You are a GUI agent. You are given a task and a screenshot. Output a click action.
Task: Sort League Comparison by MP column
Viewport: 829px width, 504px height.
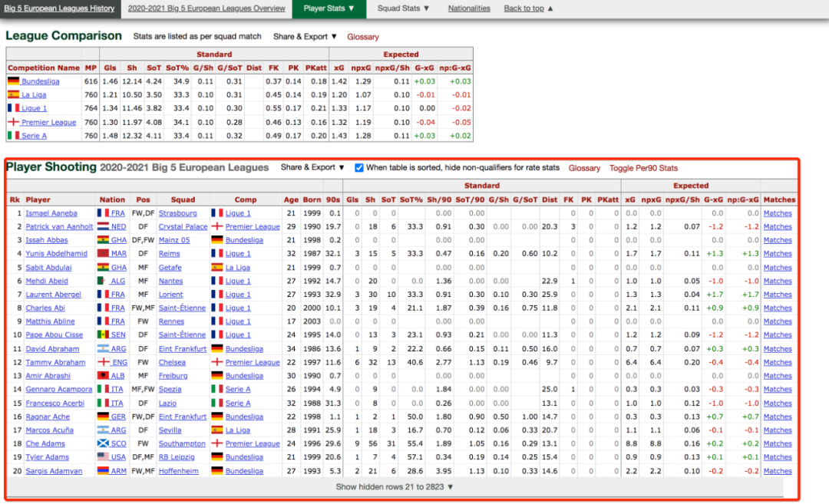91,68
